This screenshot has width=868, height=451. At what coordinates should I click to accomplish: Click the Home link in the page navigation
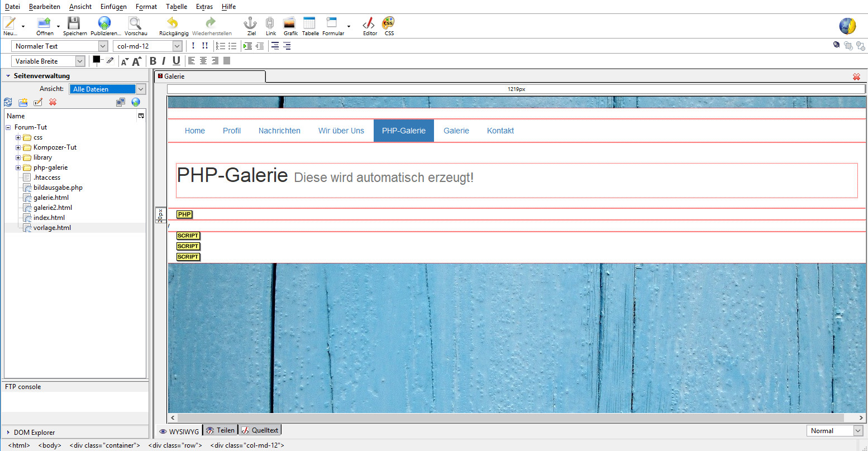[x=195, y=131]
